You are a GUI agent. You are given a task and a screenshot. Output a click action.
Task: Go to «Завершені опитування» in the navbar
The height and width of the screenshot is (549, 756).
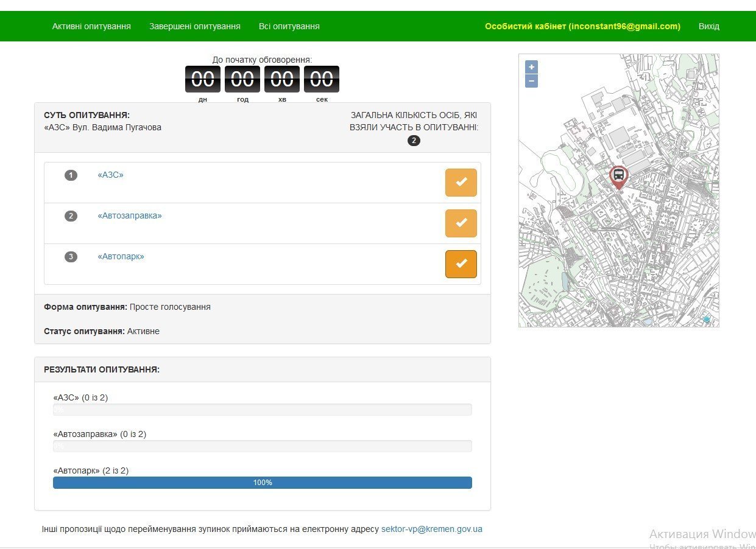pos(195,26)
